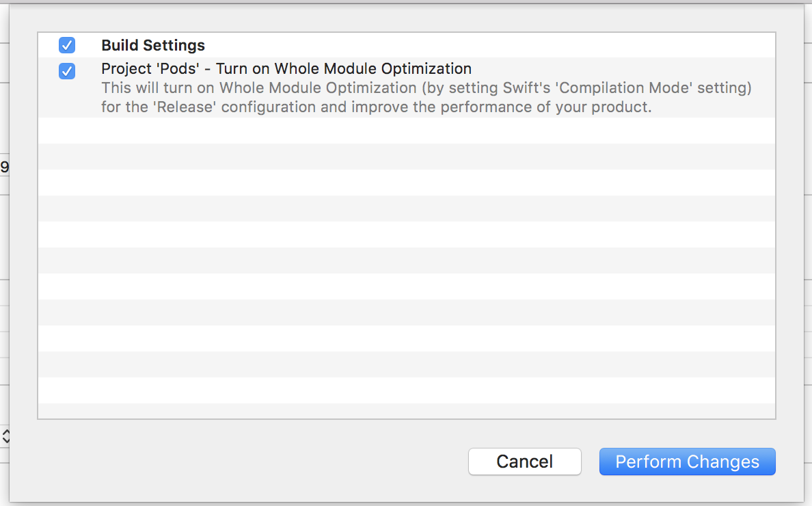Click the Cancel button
The image size is (812, 506).
[524, 462]
